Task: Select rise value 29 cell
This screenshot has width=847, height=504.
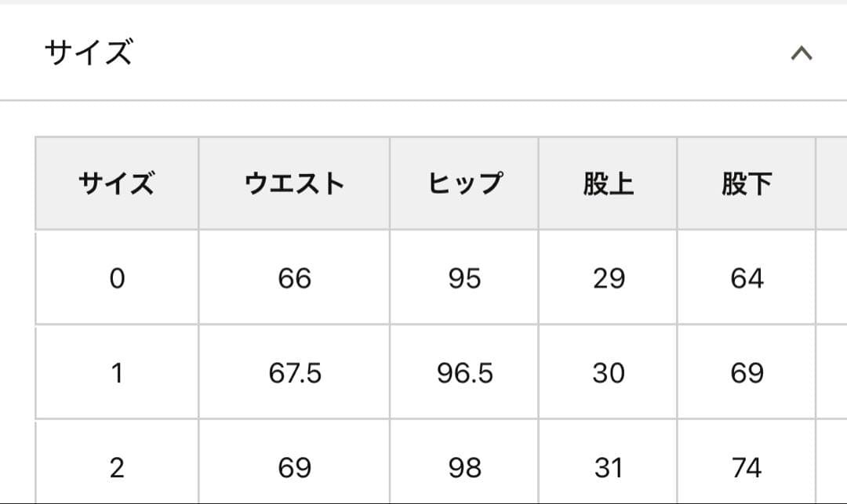Action: 608,278
